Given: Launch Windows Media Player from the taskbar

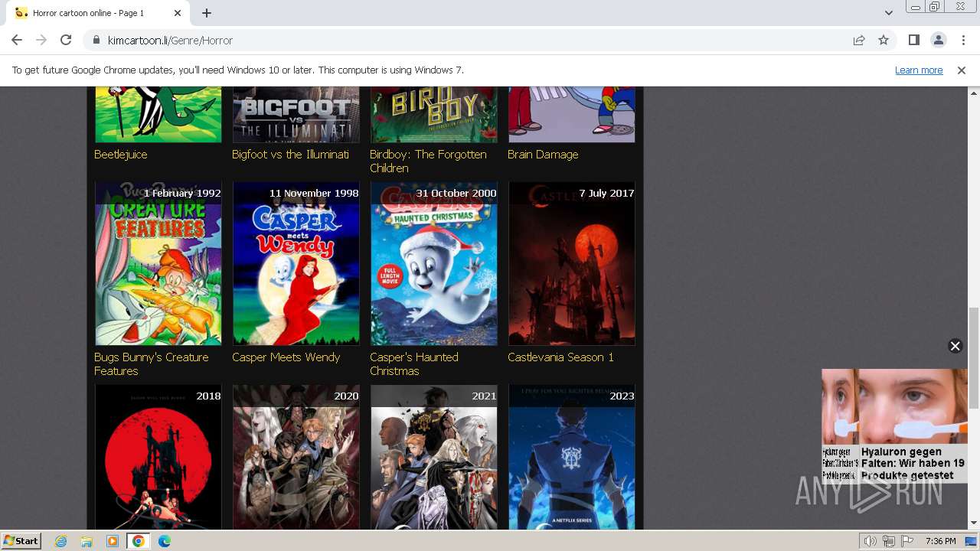Looking at the screenshot, I should [x=113, y=541].
